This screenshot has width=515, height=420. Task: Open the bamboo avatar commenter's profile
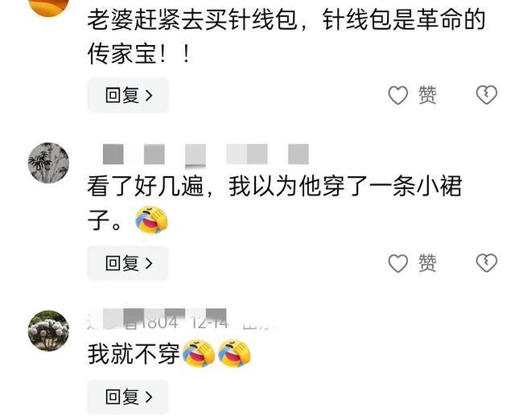coord(48,163)
